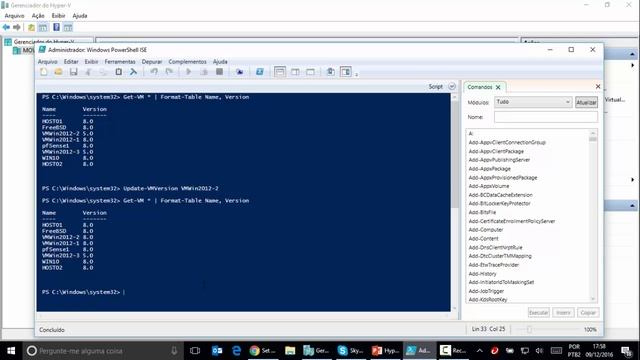Create a new script in PowerShell ISE
This screenshot has height=360, width=640.
click(x=44, y=72)
